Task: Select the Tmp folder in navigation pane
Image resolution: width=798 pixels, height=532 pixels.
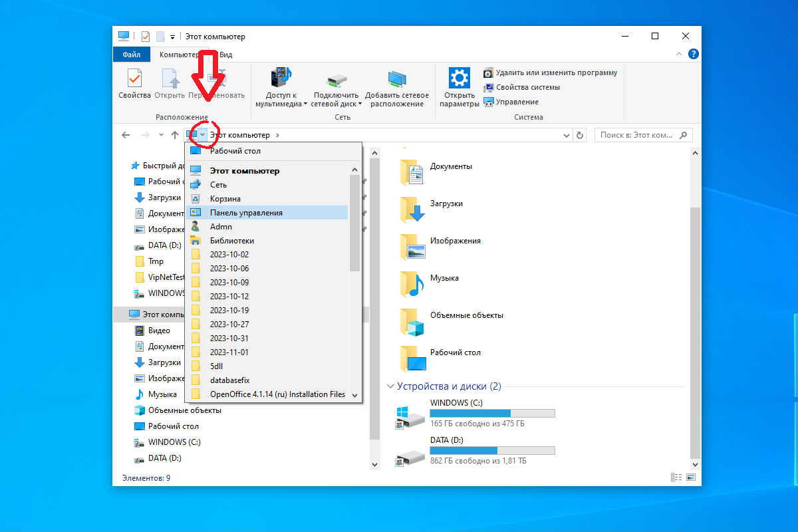Action: (x=149, y=261)
